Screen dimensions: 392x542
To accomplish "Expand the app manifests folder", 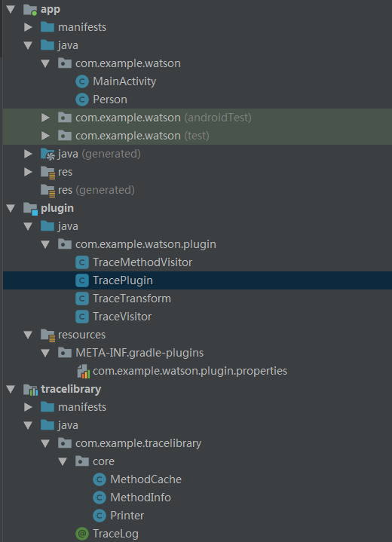I will pos(28,27).
